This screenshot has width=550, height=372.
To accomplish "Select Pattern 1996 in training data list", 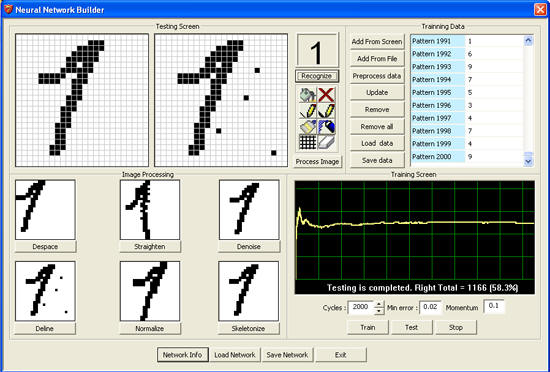I will pos(467,105).
